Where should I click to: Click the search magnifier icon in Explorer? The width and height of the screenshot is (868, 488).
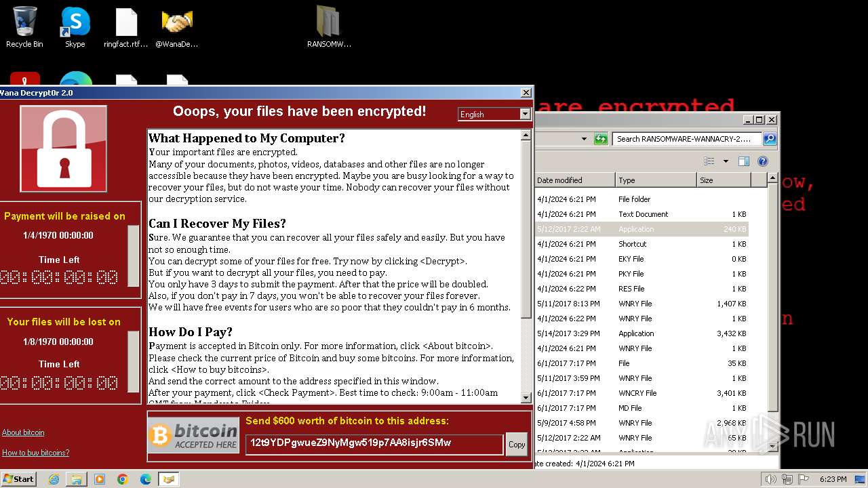pos(769,139)
